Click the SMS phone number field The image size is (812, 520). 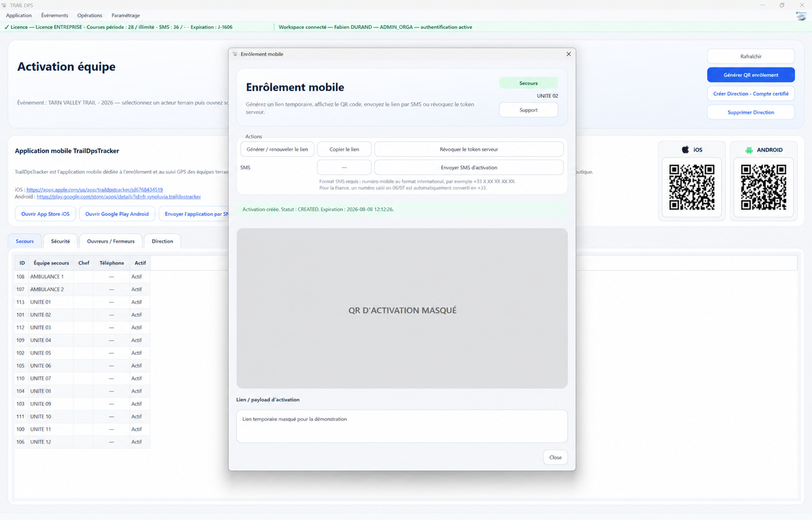(344, 167)
